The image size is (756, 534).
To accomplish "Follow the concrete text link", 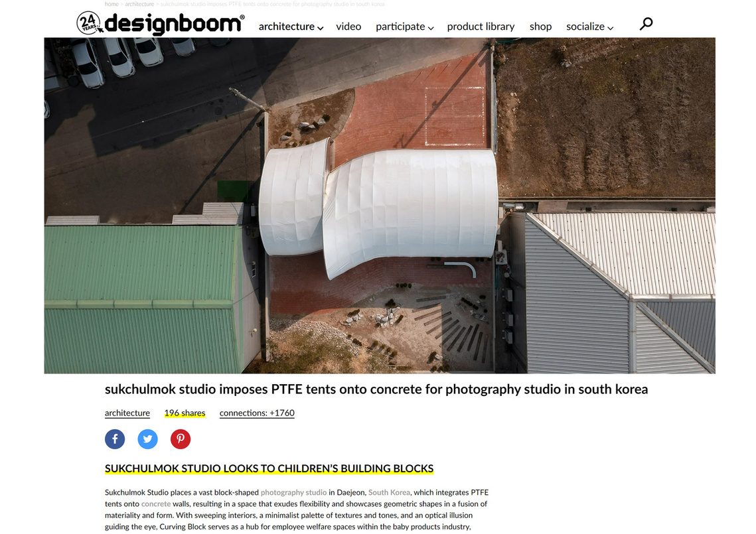I will [156, 504].
